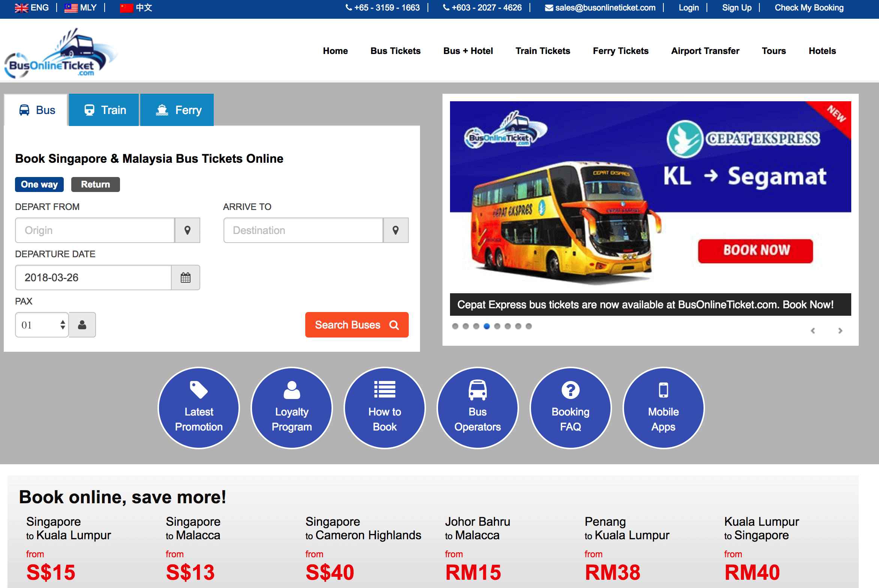Image resolution: width=879 pixels, height=588 pixels.
Task: Click the origin location pin icon
Action: [x=187, y=230]
